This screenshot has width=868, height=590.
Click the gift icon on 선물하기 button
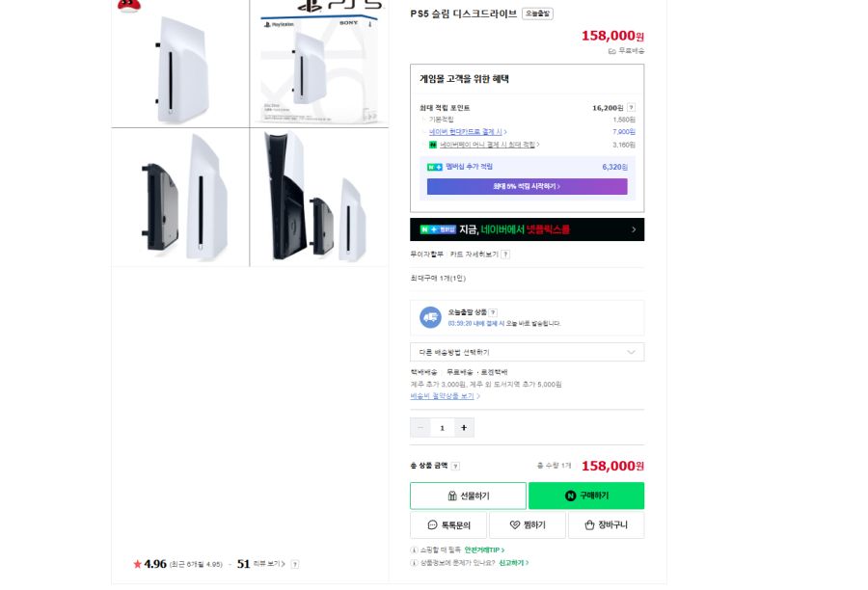click(453, 496)
